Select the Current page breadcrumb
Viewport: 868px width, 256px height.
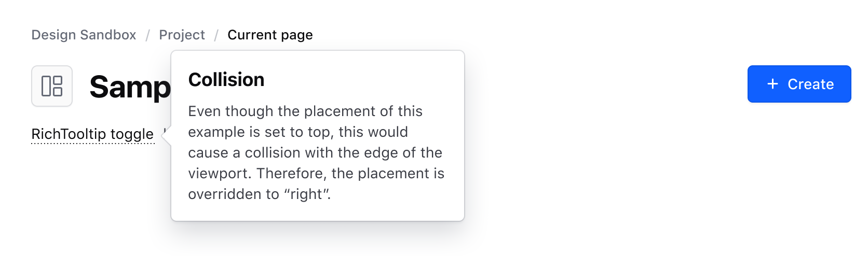(x=270, y=35)
